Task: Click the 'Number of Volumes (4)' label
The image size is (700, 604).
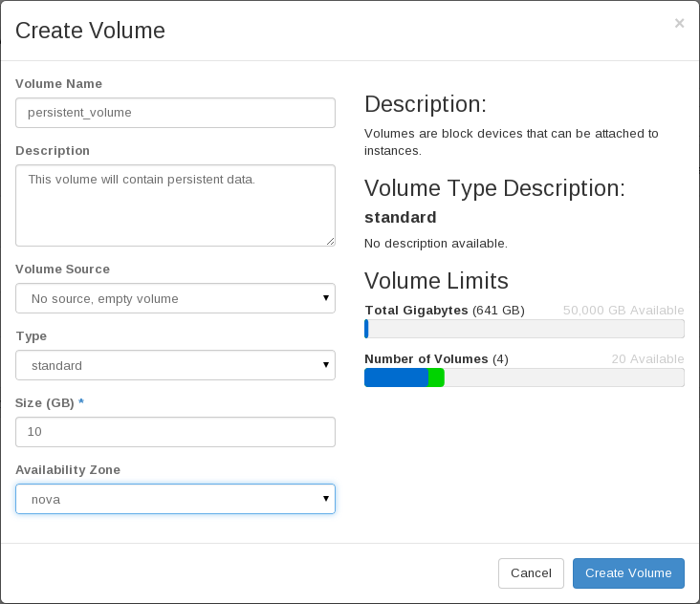Action: click(x=436, y=359)
